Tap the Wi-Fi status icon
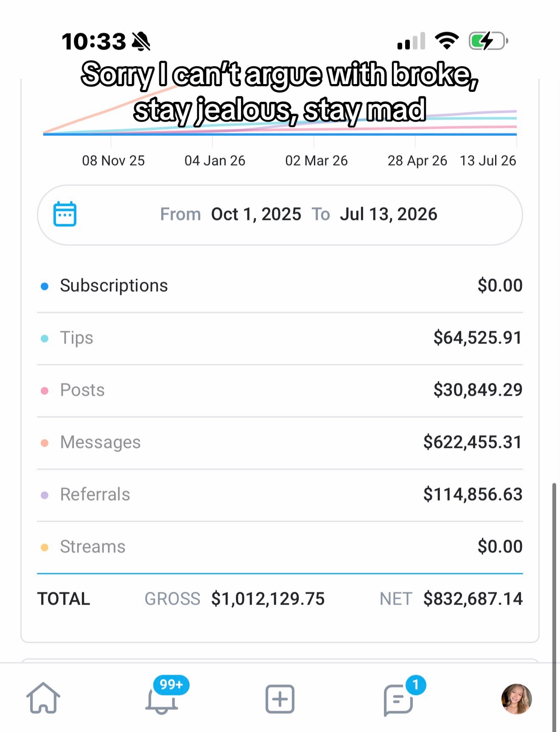Screen dimensions: 560x732 (446, 41)
